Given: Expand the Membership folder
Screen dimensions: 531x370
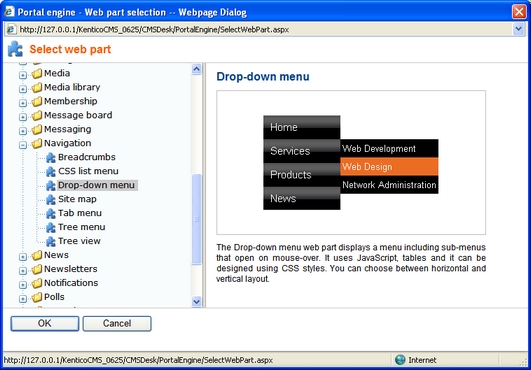Looking at the screenshot, I should pyautogui.click(x=23, y=103).
